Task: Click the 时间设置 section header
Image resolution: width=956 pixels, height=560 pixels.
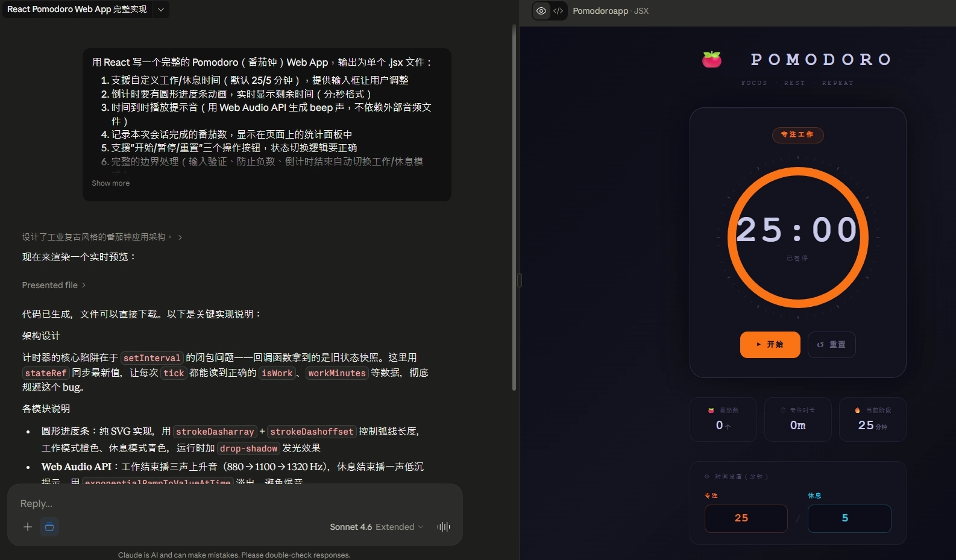Action: pos(737,477)
